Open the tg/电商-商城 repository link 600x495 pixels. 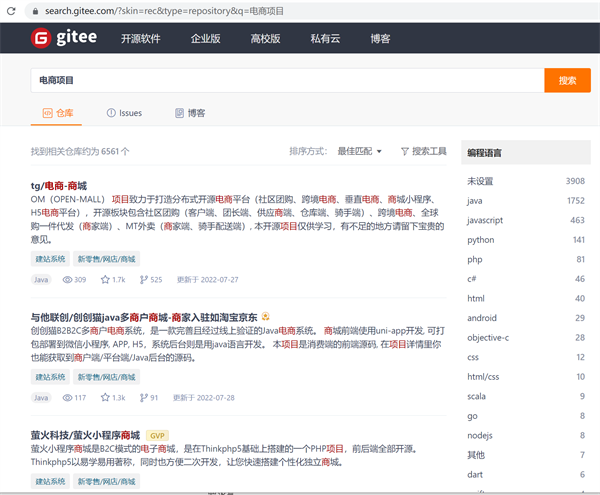[x=59, y=186]
